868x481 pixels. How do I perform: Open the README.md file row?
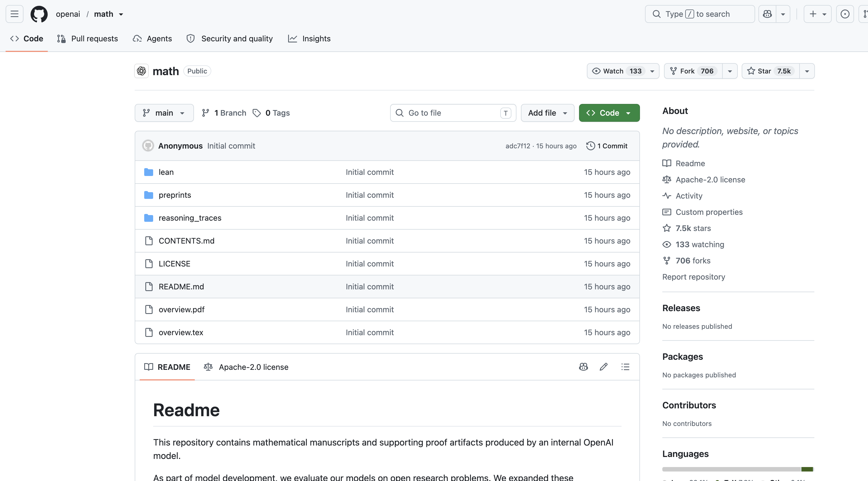coord(387,287)
